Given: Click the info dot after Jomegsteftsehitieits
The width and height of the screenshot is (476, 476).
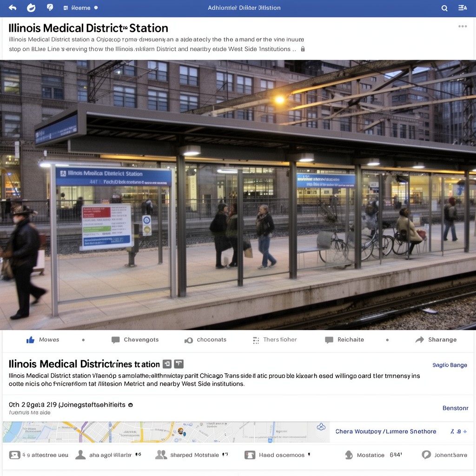Looking at the screenshot, I should point(131,405).
